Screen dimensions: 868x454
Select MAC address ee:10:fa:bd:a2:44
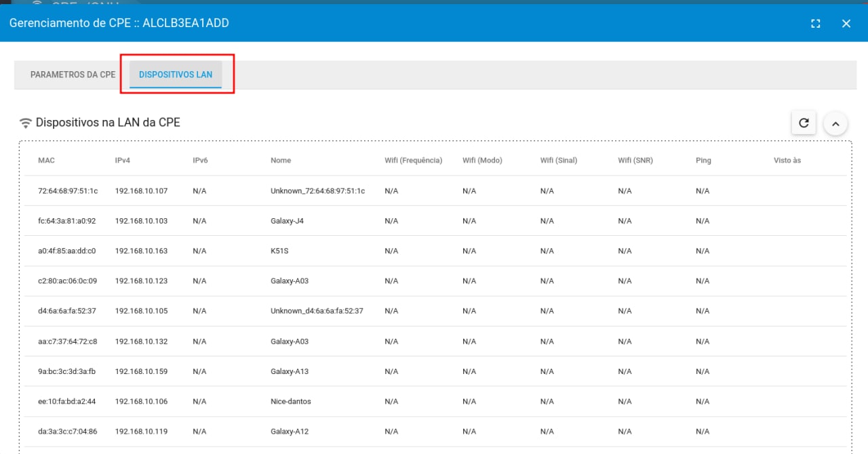(x=67, y=401)
